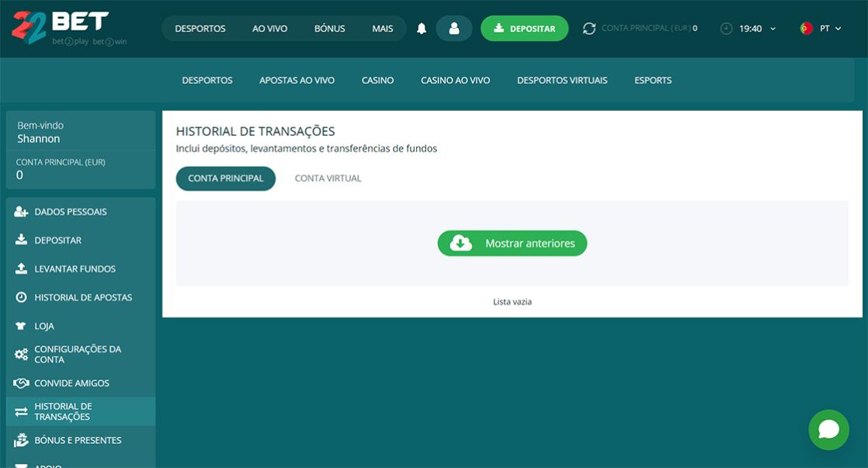The width and height of the screenshot is (868, 468).
Task: Open the Esports section menu
Action: (652, 80)
